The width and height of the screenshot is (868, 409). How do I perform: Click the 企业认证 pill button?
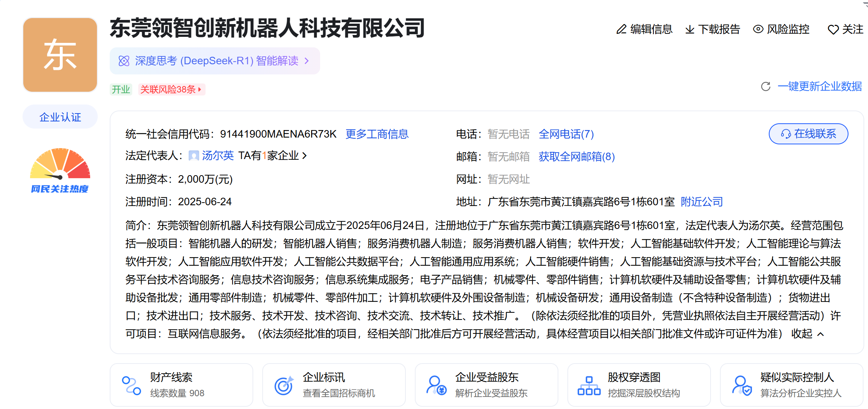[x=60, y=117]
